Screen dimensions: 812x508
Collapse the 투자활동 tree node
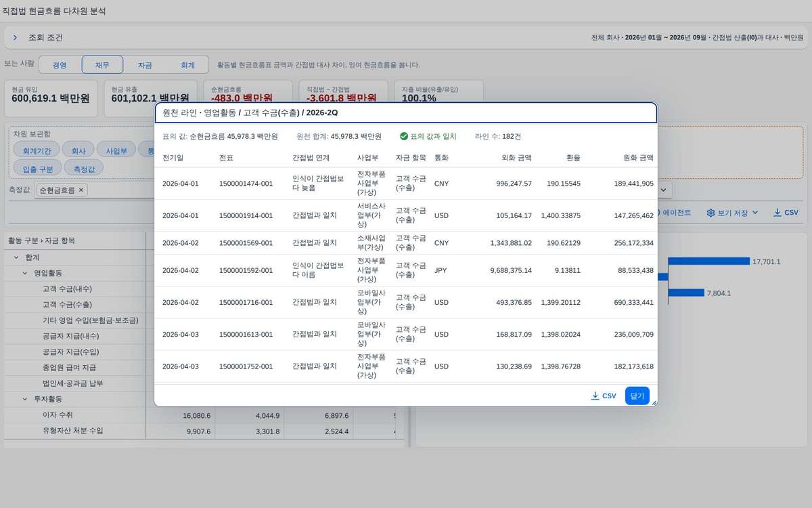pyautogui.click(x=25, y=400)
